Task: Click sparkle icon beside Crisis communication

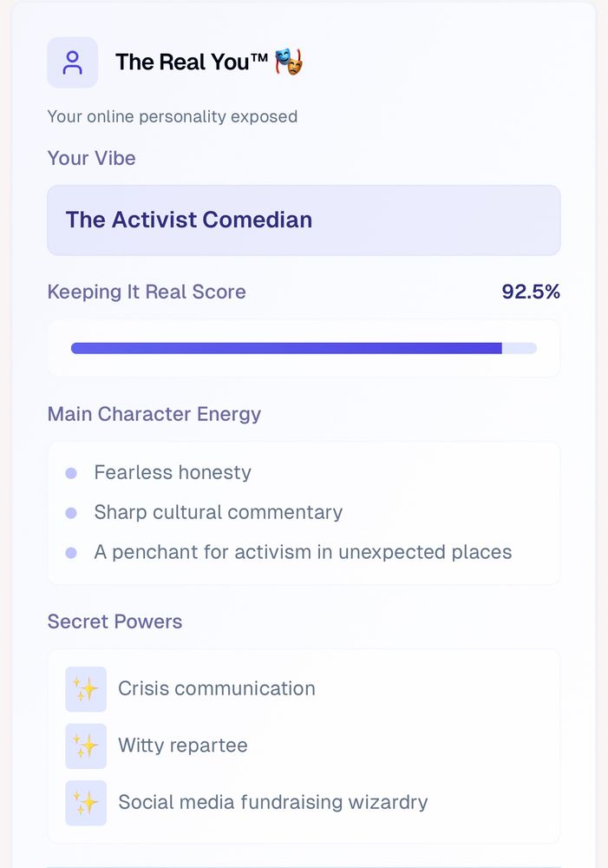Action: point(86,689)
